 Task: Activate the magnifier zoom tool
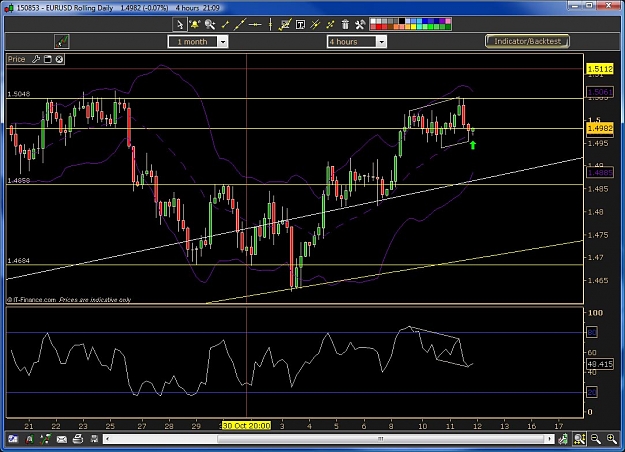point(210,25)
